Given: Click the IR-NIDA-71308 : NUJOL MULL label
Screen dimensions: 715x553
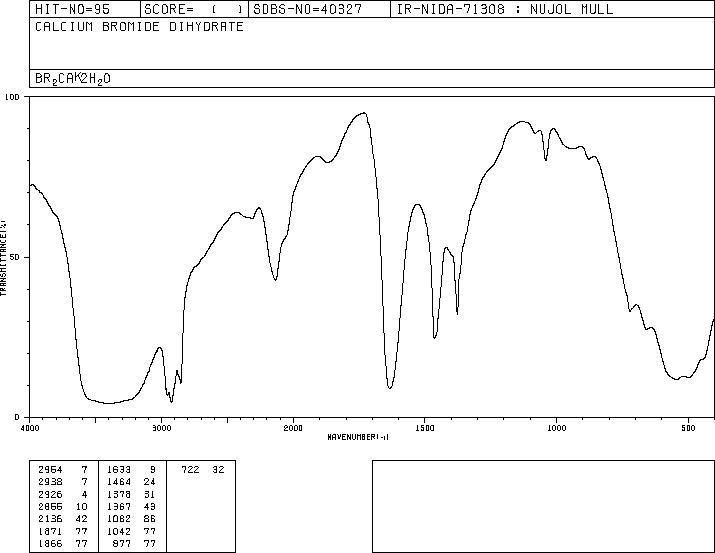Looking at the screenshot, I should [x=505, y=9].
